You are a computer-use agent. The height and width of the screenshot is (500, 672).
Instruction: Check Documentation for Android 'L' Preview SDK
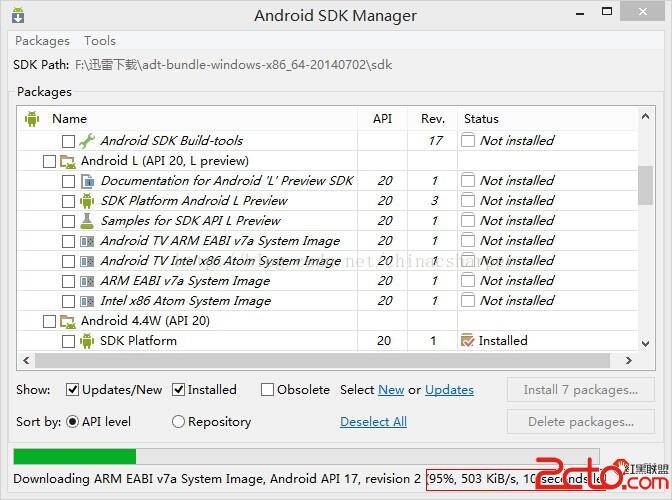tap(69, 181)
